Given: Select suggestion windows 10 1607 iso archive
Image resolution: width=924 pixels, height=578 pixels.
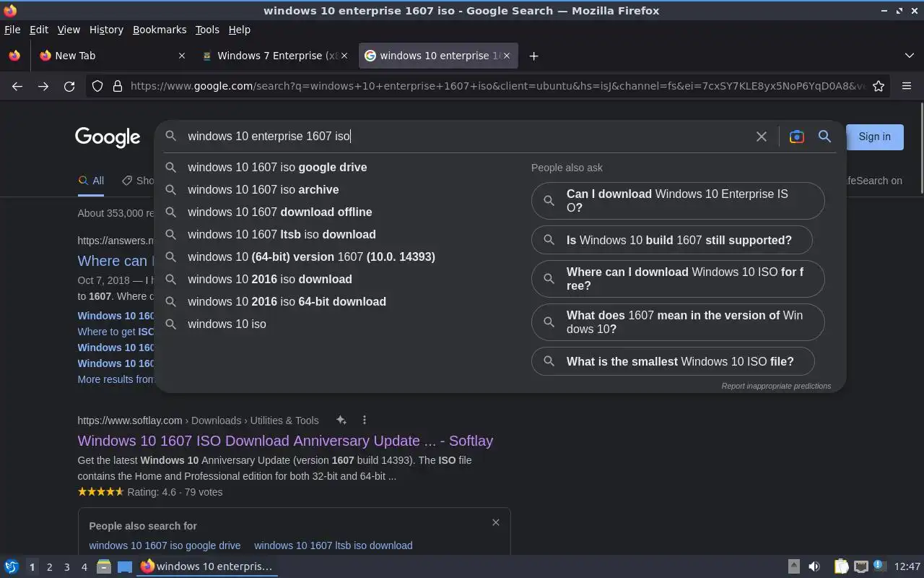Looking at the screenshot, I should (263, 189).
